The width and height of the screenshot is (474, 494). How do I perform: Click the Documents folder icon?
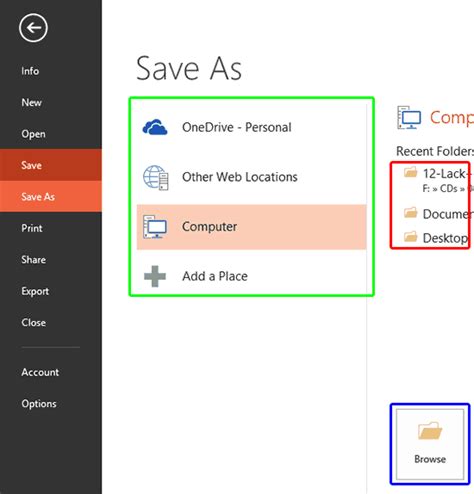411,213
